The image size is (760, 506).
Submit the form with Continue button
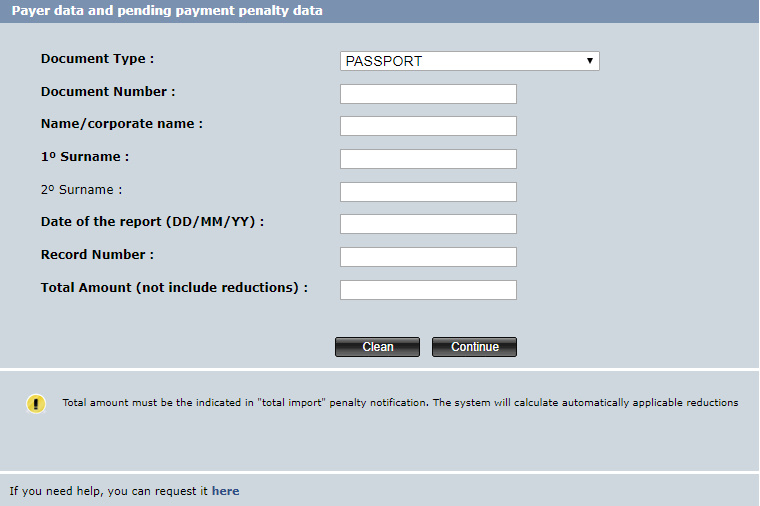coord(475,347)
